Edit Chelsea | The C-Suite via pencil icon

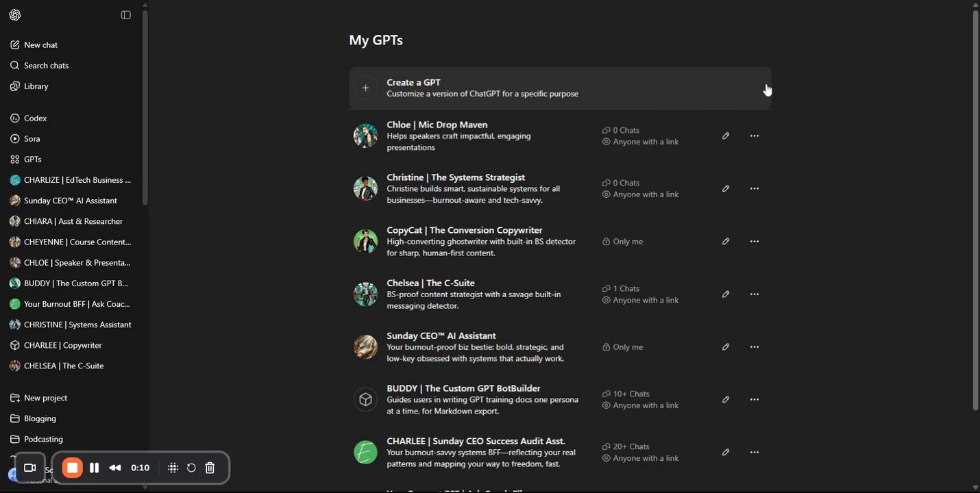[x=726, y=294]
